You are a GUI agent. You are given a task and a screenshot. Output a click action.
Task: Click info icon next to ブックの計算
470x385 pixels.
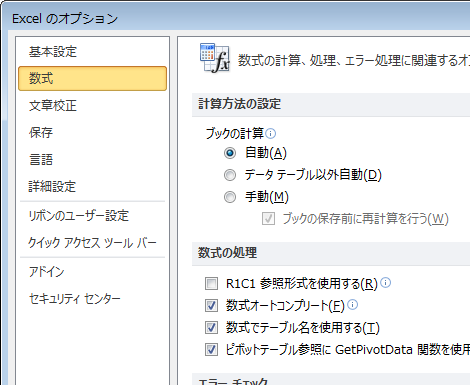(271, 134)
